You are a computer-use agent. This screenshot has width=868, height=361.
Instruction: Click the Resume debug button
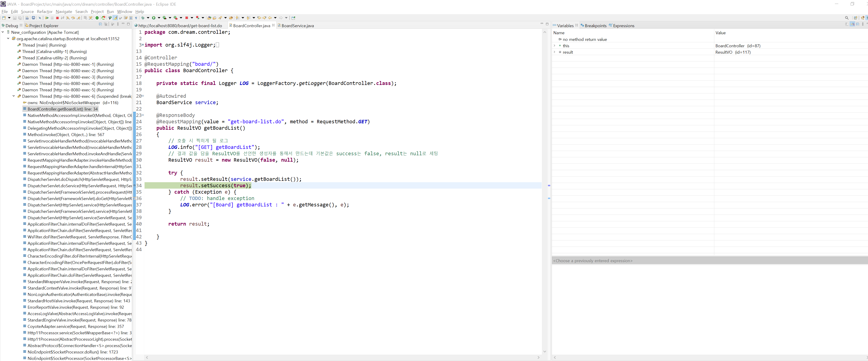(47, 18)
